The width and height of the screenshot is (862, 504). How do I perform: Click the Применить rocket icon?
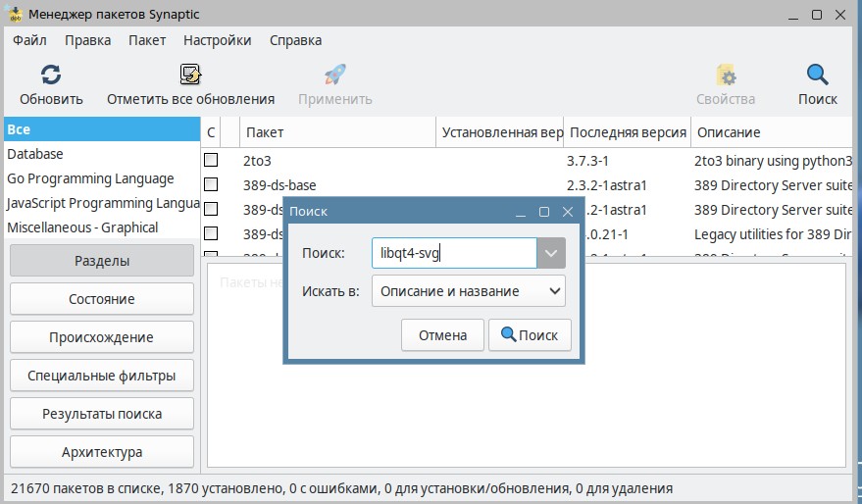(334, 75)
